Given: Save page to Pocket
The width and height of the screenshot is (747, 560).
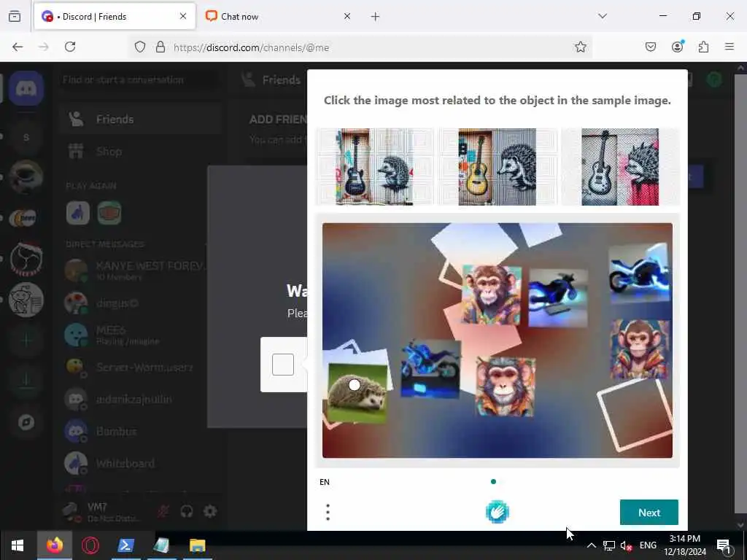Looking at the screenshot, I should (651, 47).
